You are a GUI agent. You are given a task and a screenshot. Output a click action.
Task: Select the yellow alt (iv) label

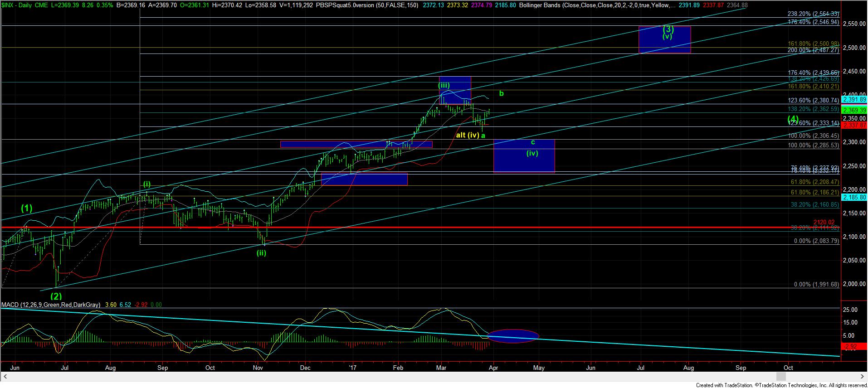tap(468, 135)
